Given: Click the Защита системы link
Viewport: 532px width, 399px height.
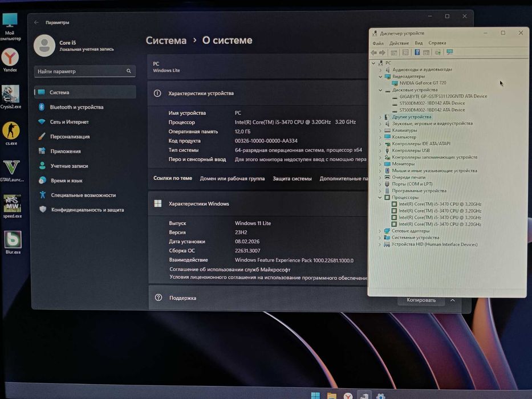Looking at the screenshot, I should pos(292,178).
